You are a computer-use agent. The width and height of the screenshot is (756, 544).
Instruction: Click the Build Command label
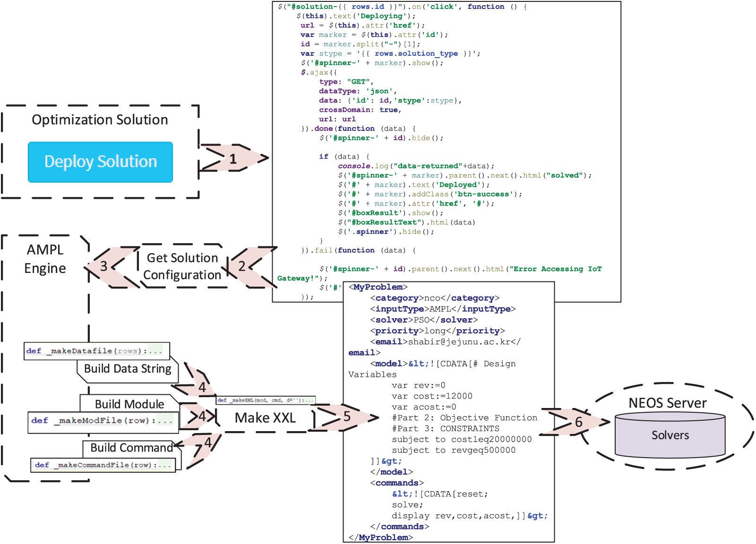pos(131,448)
